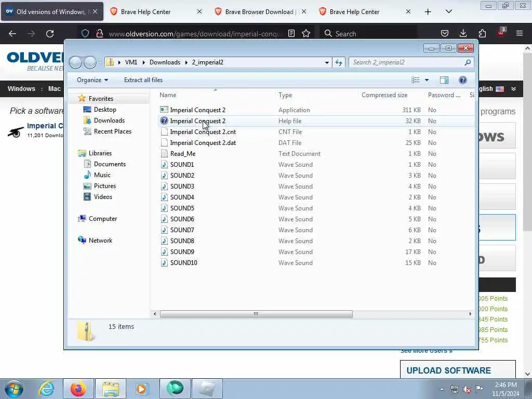Viewport: 532px width, 399px height.
Task: Open Explorer help icon
Action: point(462,79)
